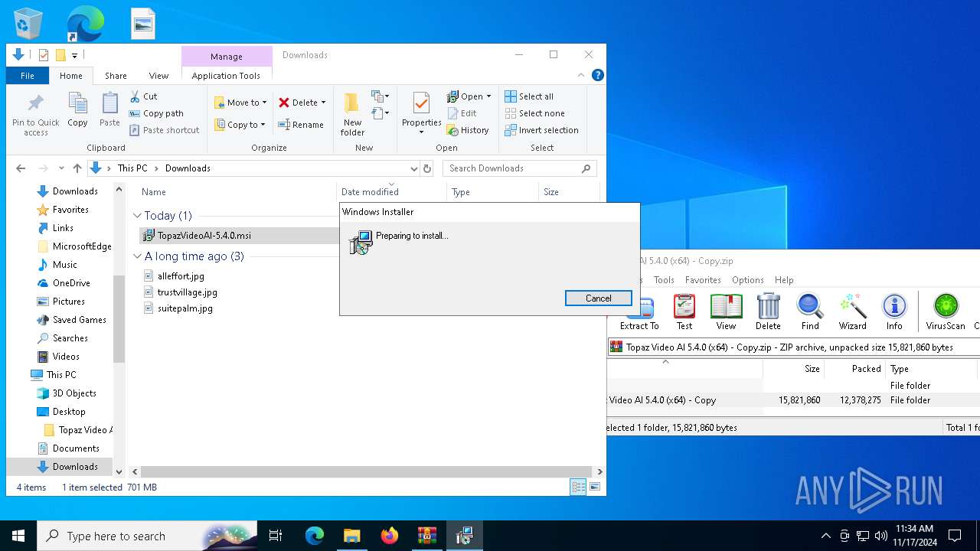
Task: Click the Copy ribbon icon
Action: point(77,109)
